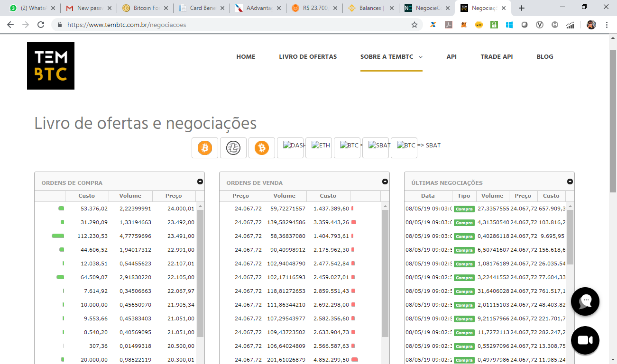This screenshot has width=617, height=364.
Task: Click the Ordens de Compra list scrollbar
Action: pyautogui.click(x=200, y=273)
